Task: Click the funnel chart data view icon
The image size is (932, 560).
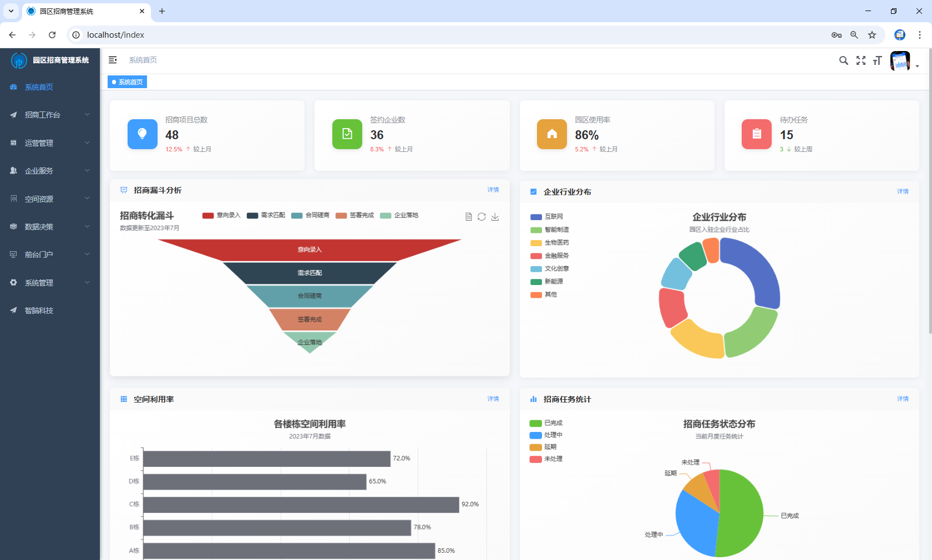Action: [x=469, y=217]
